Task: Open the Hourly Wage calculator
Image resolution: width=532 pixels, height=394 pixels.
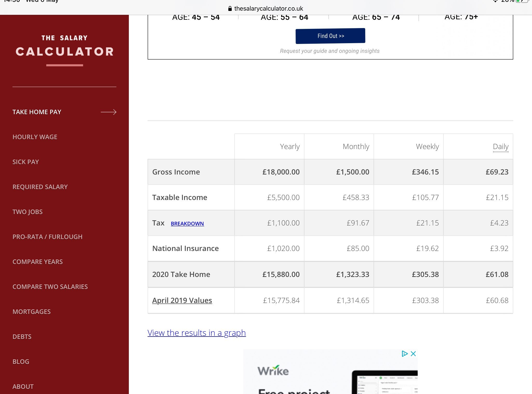Action: (35, 137)
